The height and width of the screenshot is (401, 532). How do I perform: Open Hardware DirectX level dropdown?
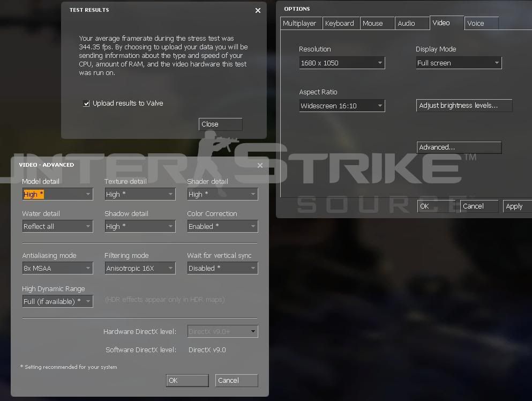click(x=222, y=331)
